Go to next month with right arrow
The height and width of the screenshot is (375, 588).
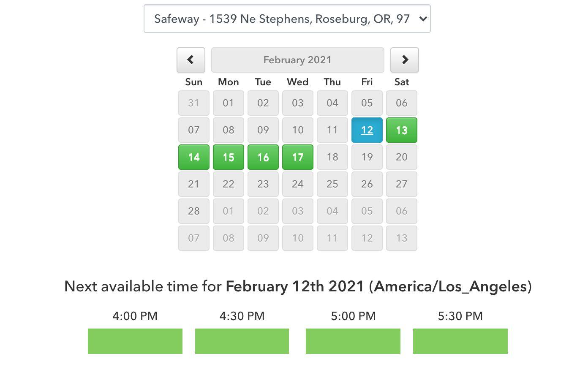405,60
